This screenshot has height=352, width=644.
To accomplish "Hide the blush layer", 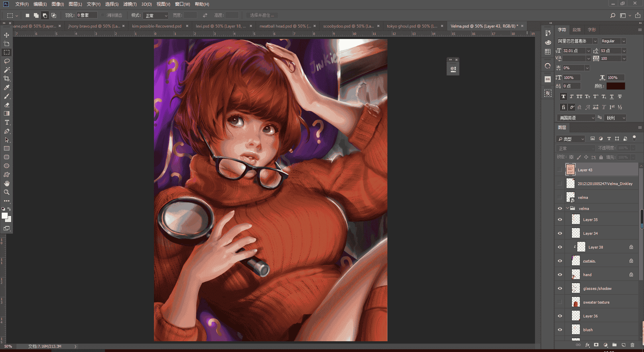I will (x=560, y=330).
